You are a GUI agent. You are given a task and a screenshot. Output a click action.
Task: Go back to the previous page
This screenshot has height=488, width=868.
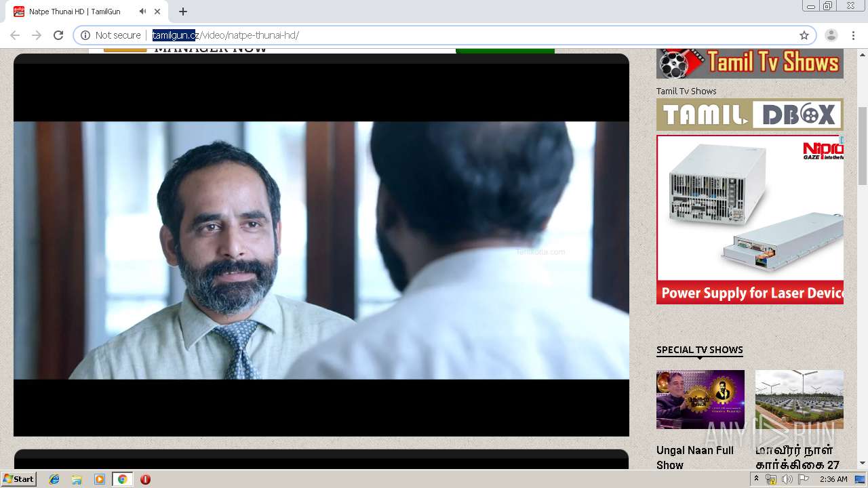pos(15,35)
